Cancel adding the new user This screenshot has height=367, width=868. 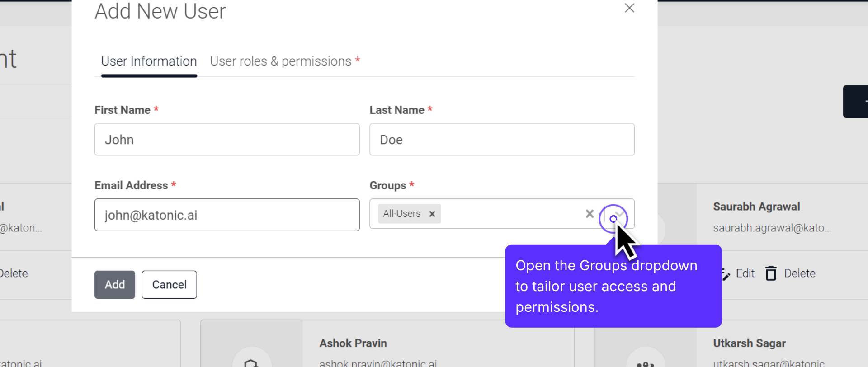coord(169,285)
